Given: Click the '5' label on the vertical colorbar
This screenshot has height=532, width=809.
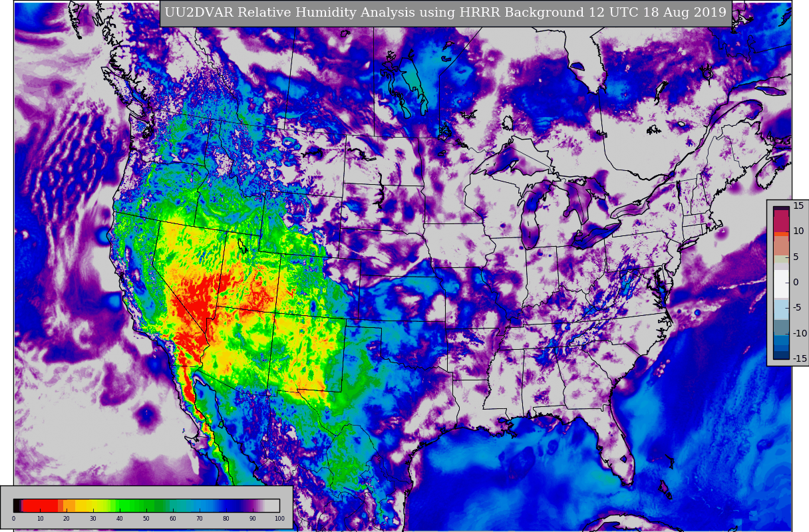Looking at the screenshot, I should coord(796,257).
